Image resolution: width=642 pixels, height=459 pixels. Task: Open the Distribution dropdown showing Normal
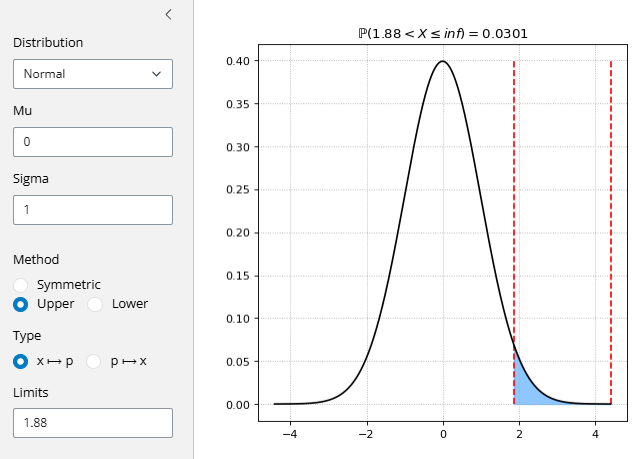click(93, 74)
